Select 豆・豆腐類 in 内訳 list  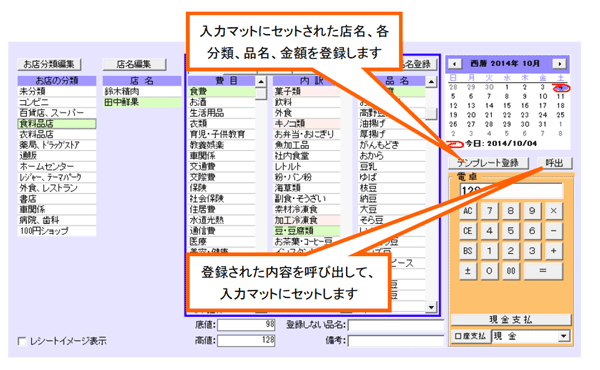(x=307, y=231)
